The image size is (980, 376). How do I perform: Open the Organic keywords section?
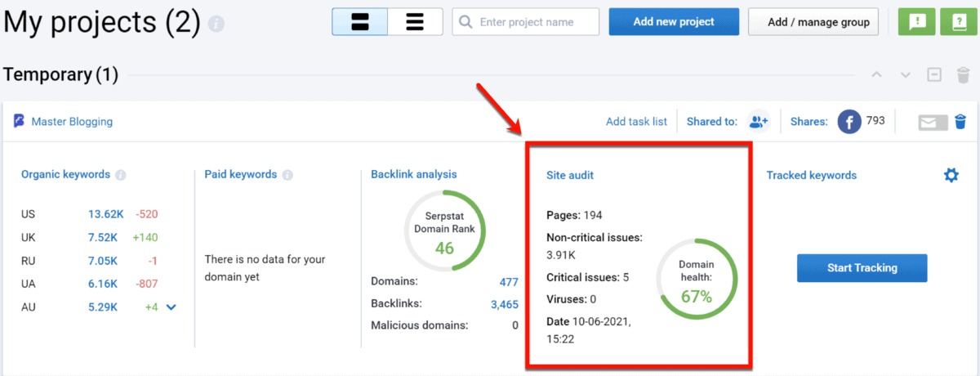pos(65,174)
